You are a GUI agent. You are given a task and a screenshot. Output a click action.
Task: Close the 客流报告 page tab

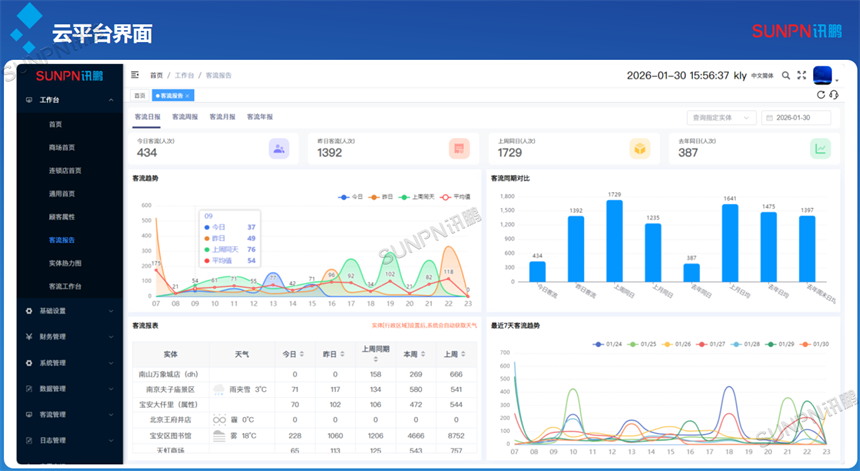point(188,96)
